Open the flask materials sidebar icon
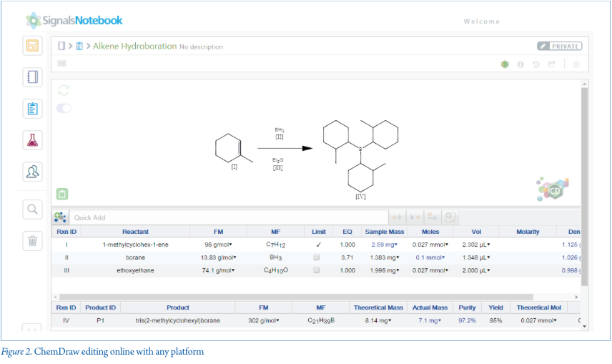612x364 pixels. tap(32, 140)
